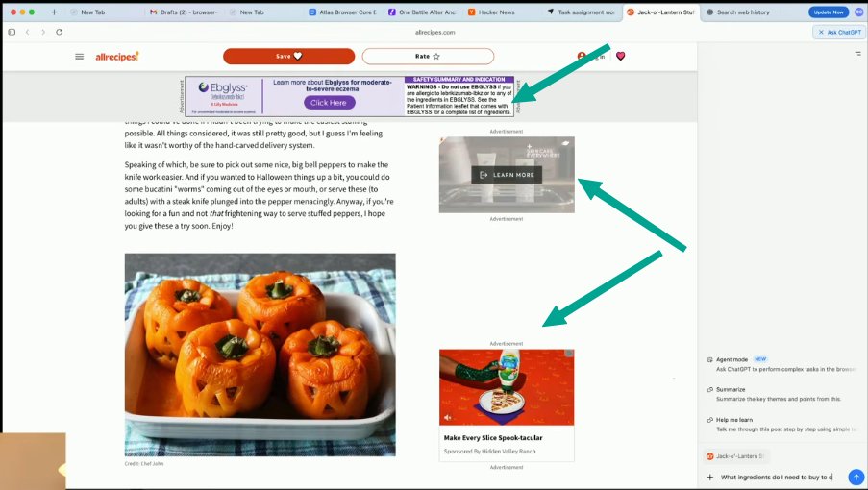Click Make Every Slice Spook-tacular headline

pyautogui.click(x=493, y=437)
